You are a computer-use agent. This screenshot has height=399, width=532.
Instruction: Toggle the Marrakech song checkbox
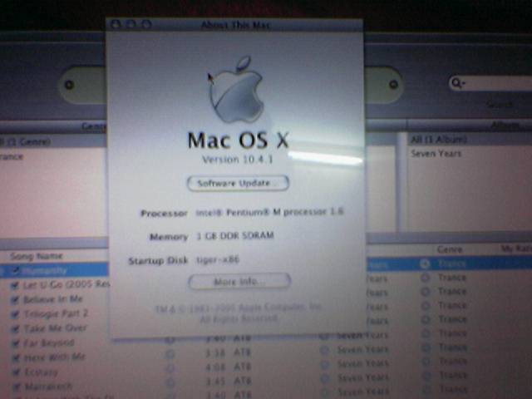(x=15, y=387)
